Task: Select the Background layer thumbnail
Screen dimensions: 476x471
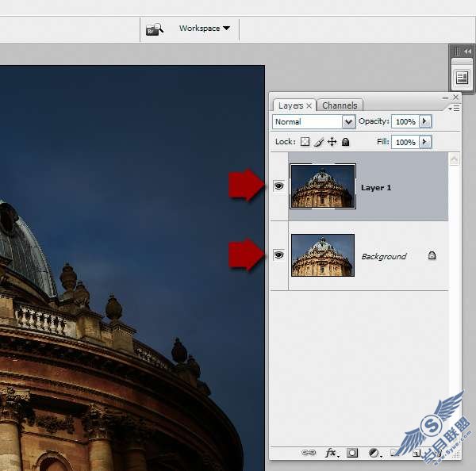Action: coord(323,255)
